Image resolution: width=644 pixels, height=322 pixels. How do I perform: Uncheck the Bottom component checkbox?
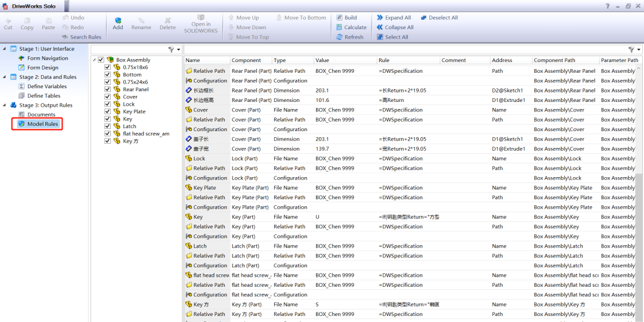(x=107, y=75)
